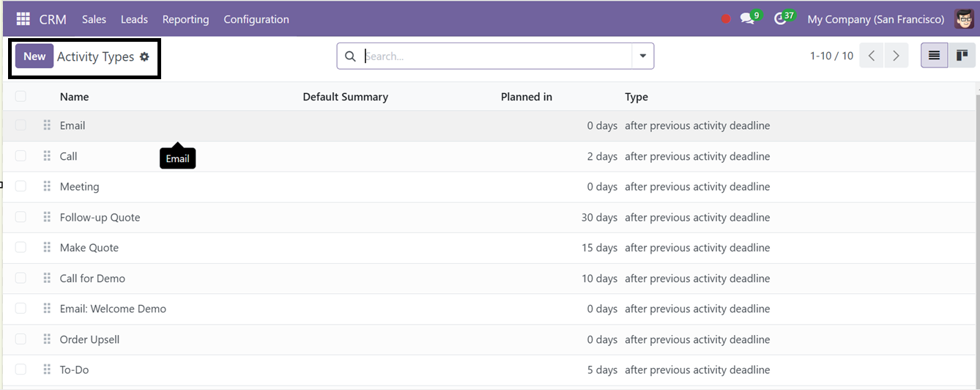Go to next page arrow
Viewport: 980px width, 390px height.
pyautogui.click(x=896, y=56)
